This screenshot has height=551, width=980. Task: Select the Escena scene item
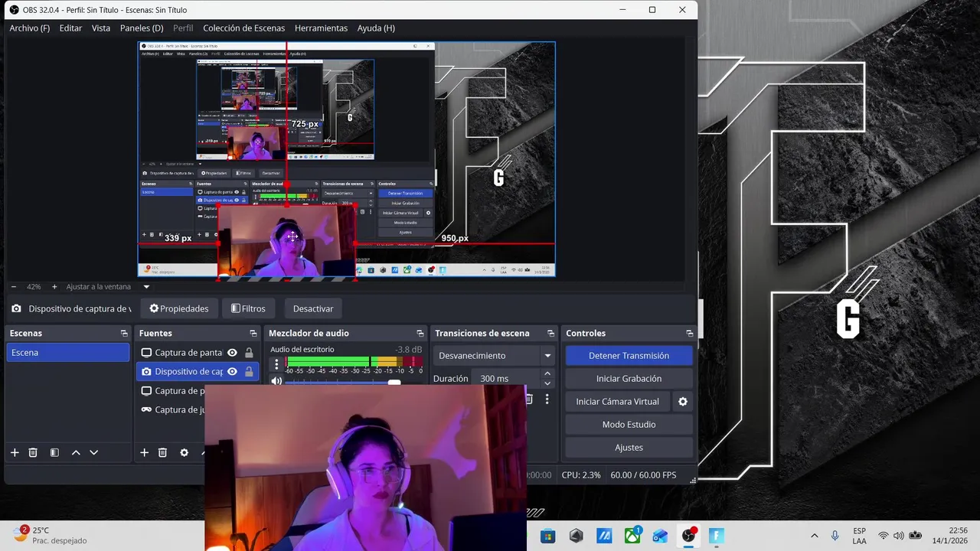coord(68,353)
